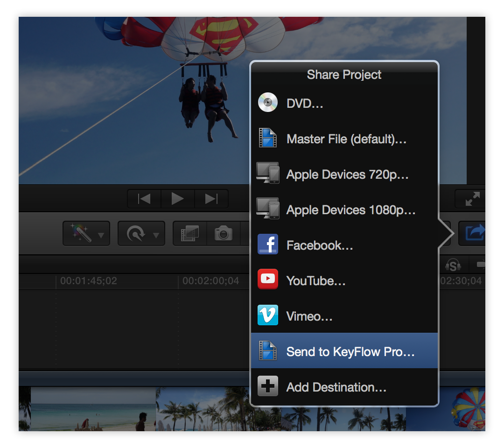Click the blue Share icon

[x=475, y=233]
